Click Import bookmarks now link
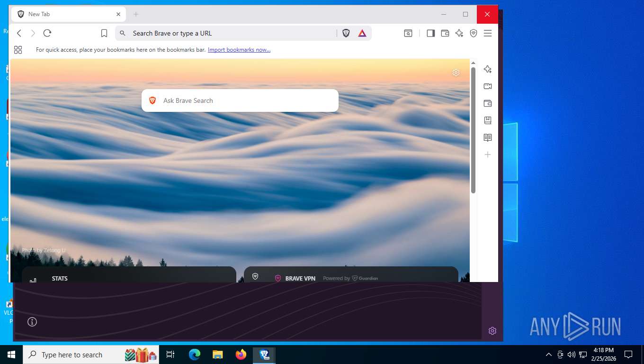Viewport: 644px width, 364px height. 239,50
